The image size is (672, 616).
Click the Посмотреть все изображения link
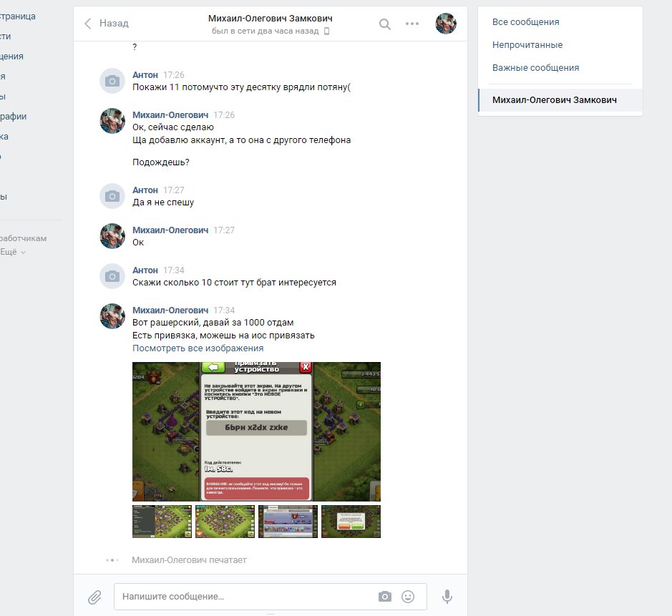coord(198,348)
